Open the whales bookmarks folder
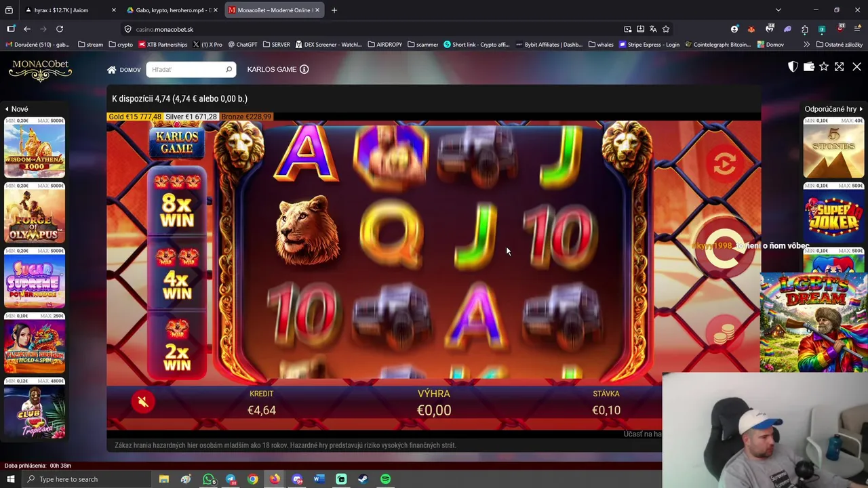 tap(601, 45)
